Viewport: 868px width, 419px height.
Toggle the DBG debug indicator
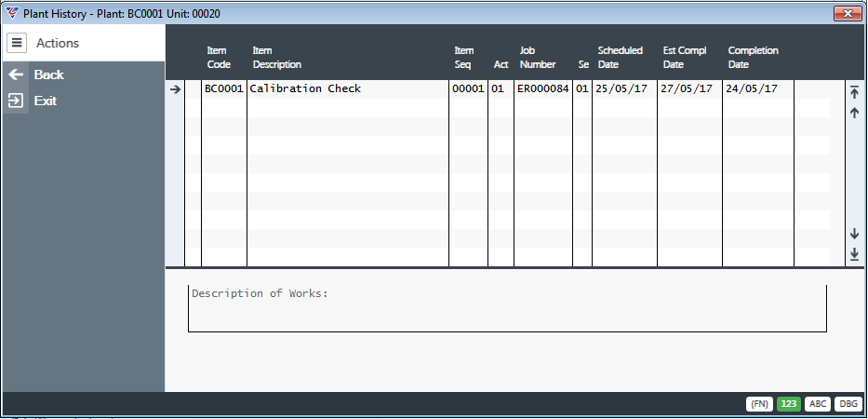pyautogui.click(x=848, y=404)
